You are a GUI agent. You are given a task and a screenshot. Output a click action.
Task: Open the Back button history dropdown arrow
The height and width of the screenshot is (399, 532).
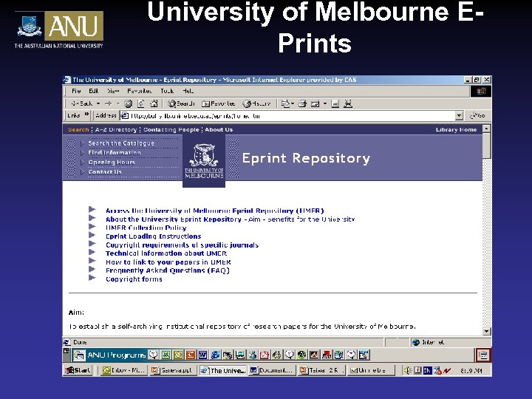click(98, 103)
